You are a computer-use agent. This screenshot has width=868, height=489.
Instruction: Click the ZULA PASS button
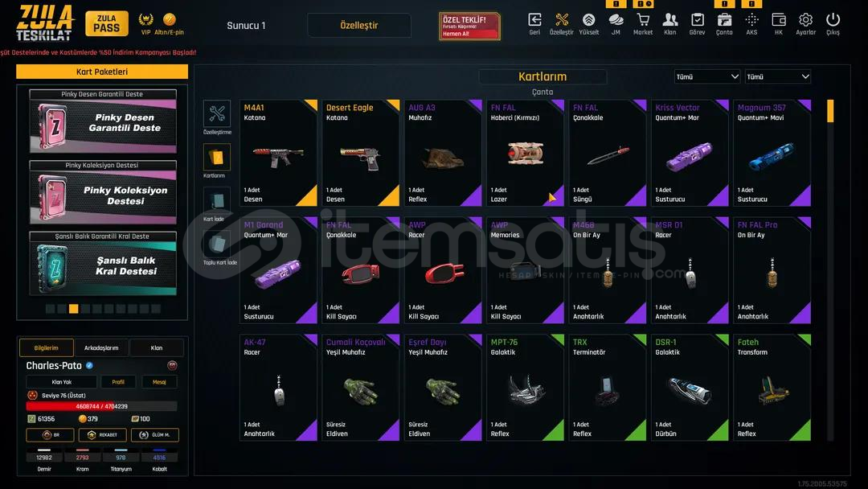pos(106,23)
